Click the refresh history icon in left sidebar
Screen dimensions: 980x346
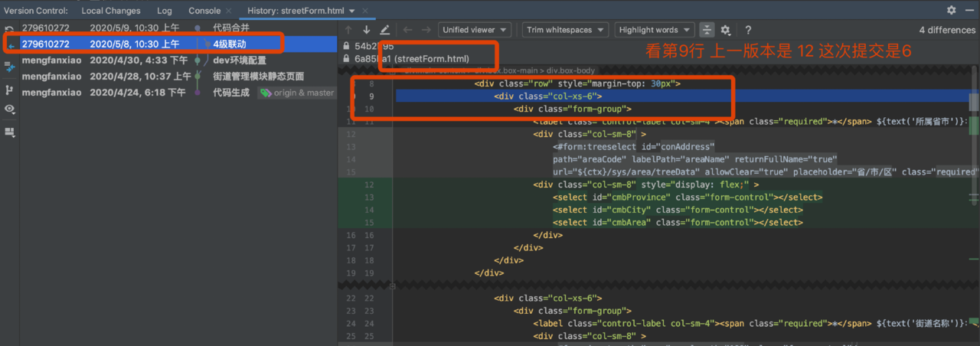(9, 28)
